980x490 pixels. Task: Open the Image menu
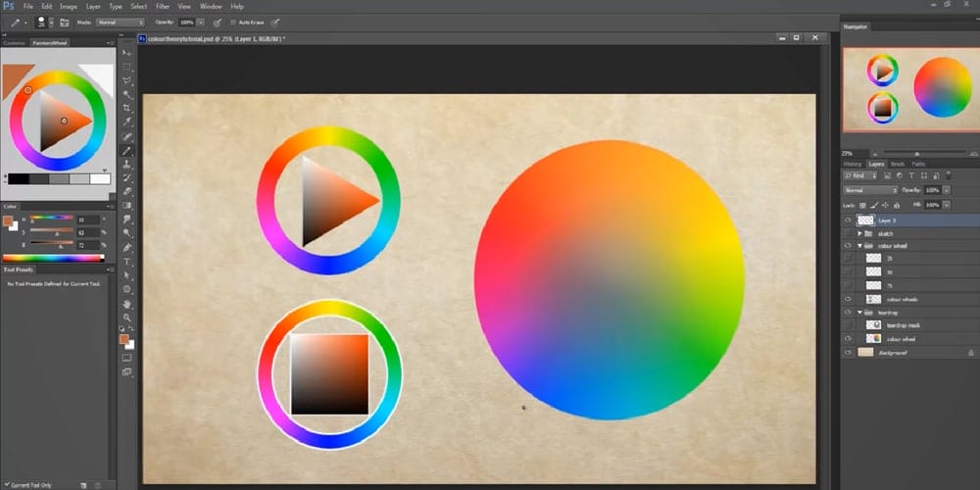69,6
